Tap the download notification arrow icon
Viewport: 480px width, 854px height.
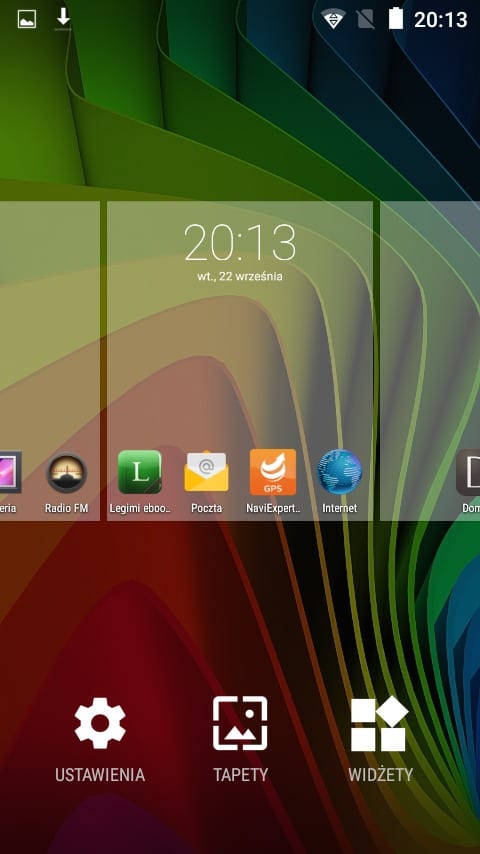pos(63,19)
